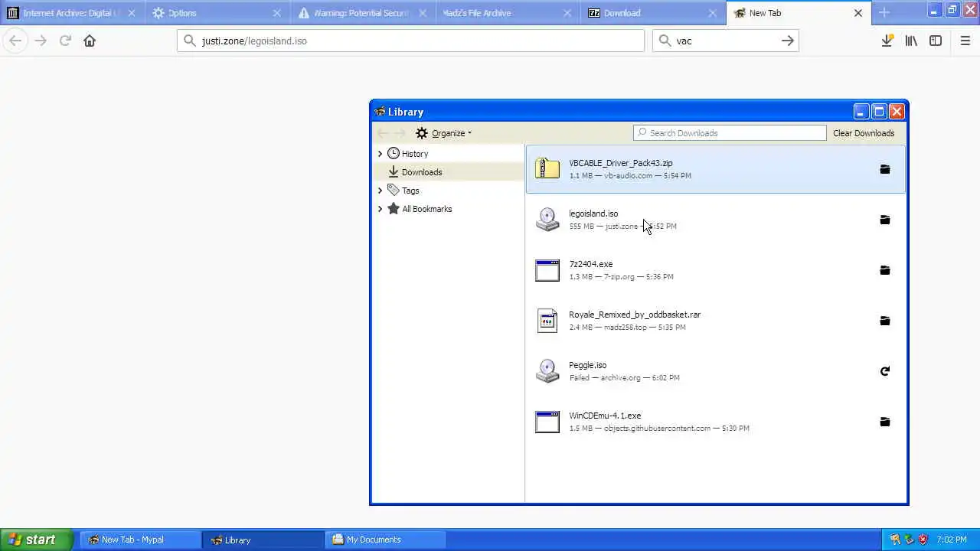Close the Options tab
This screenshot has width=980, height=551.
pos(276,13)
